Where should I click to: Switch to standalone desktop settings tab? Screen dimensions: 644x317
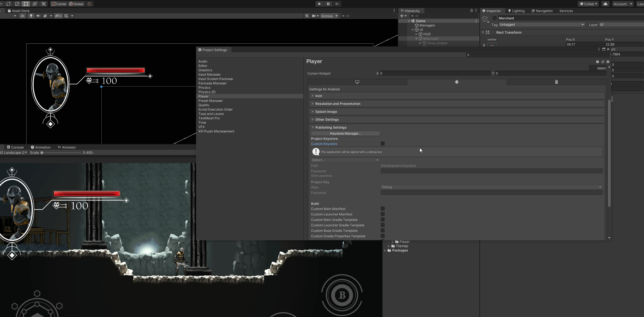pyautogui.click(x=357, y=82)
